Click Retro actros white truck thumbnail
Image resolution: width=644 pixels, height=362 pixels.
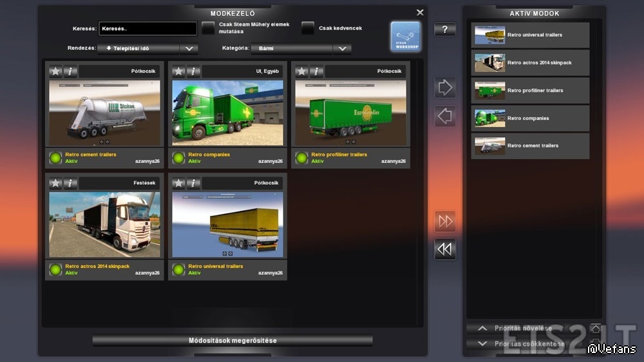105,225
